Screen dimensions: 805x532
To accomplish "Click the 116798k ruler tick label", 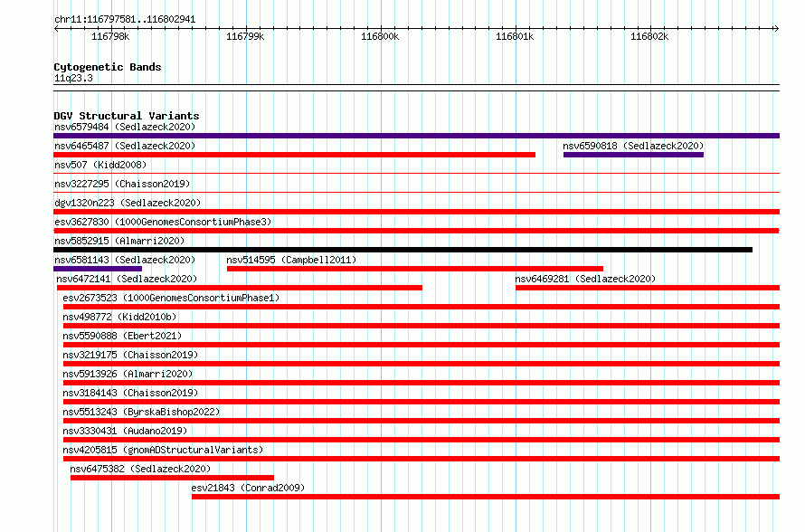I will (x=110, y=36).
